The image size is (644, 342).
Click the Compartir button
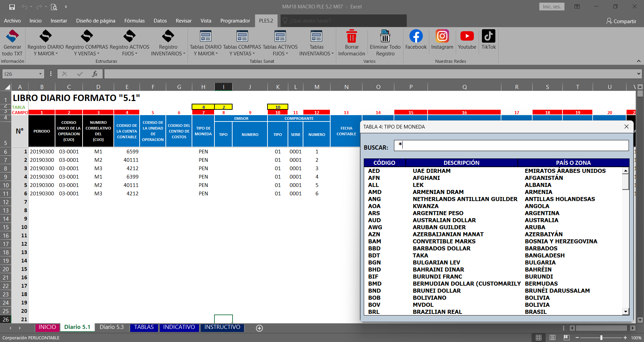tap(621, 21)
